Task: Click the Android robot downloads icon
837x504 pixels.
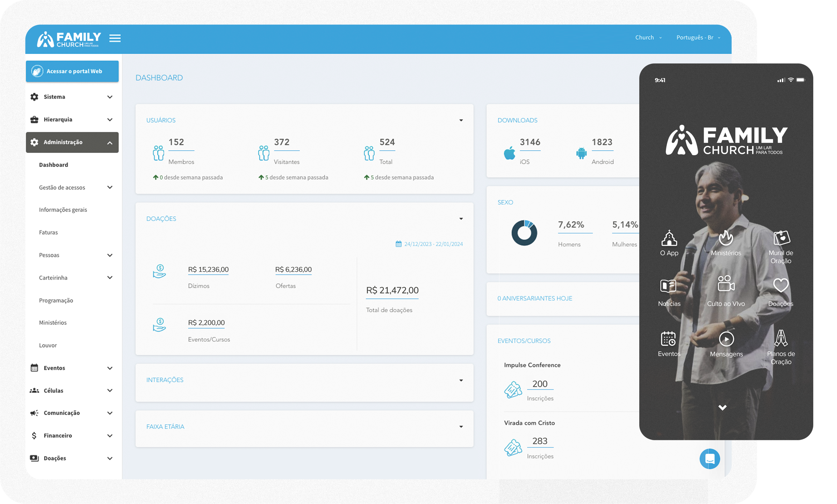Action: (x=581, y=153)
